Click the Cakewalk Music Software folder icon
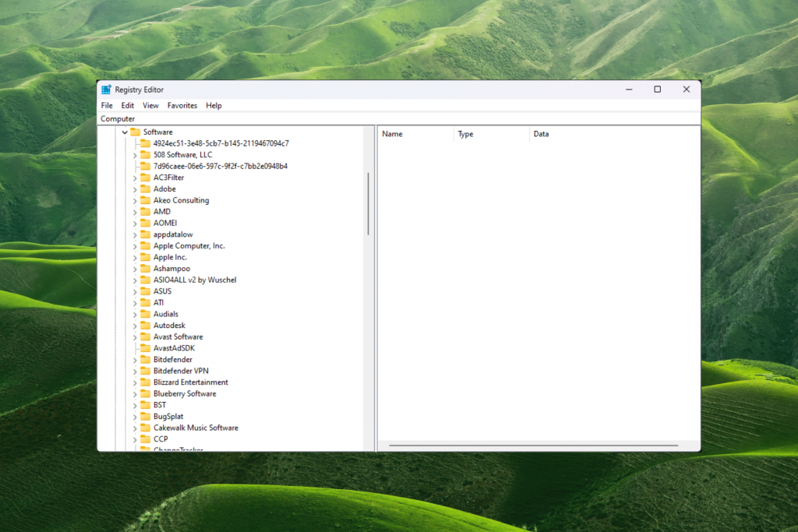This screenshot has width=798, height=532. point(146,428)
